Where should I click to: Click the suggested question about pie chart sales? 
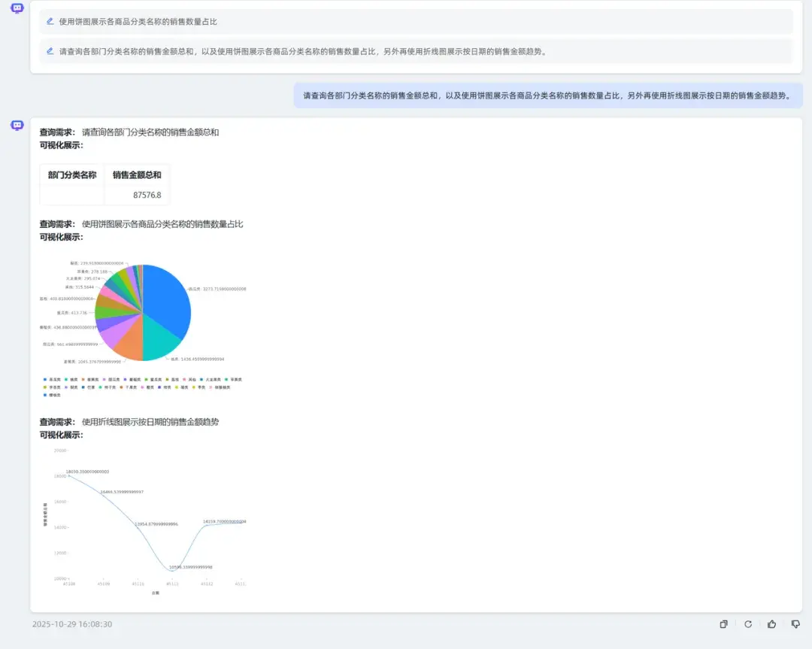click(139, 22)
